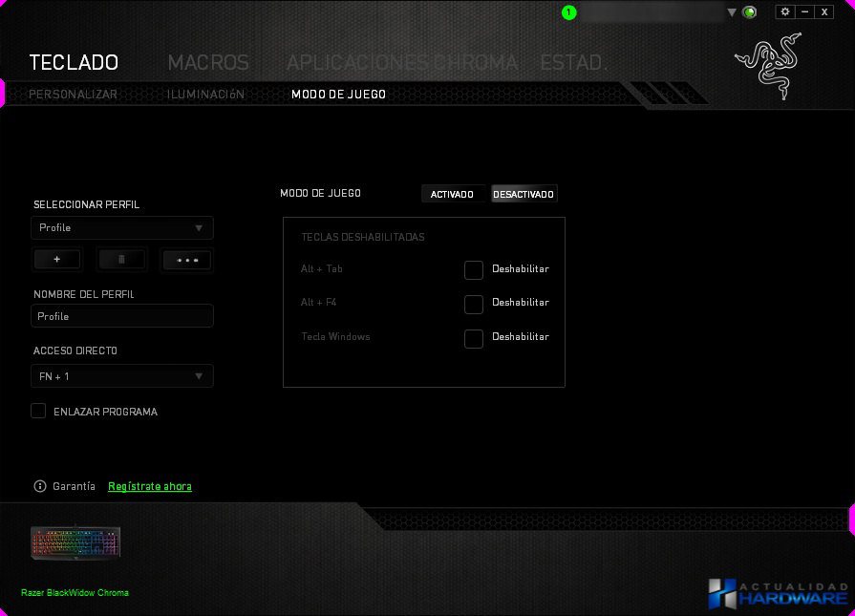Open settings via the gear icon
This screenshot has height=616, width=855.
(x=785, y=11)
